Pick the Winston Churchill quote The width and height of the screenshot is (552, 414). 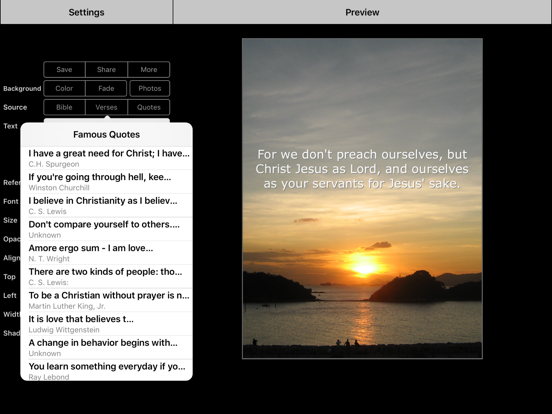(x=107, y=182)
